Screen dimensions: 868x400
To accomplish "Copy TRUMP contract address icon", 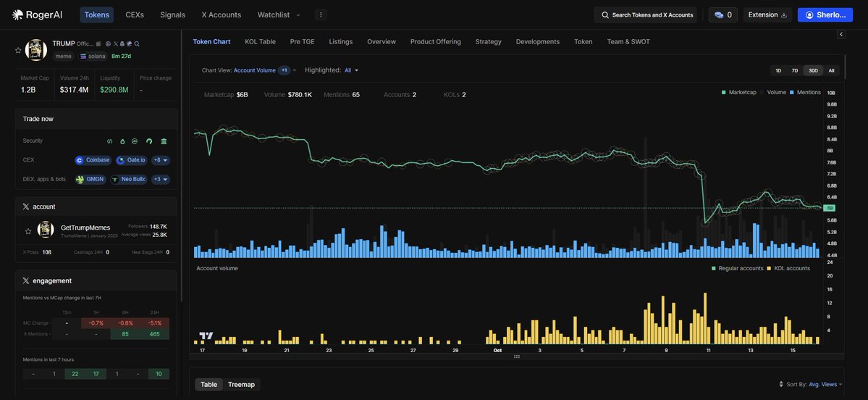I will (x=98, y=43).
